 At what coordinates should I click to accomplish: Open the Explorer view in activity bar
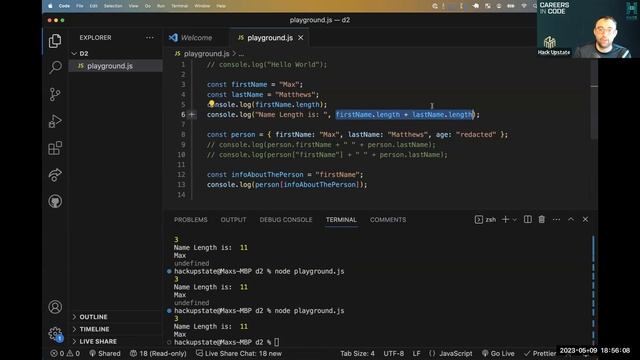tap(55, 41)
